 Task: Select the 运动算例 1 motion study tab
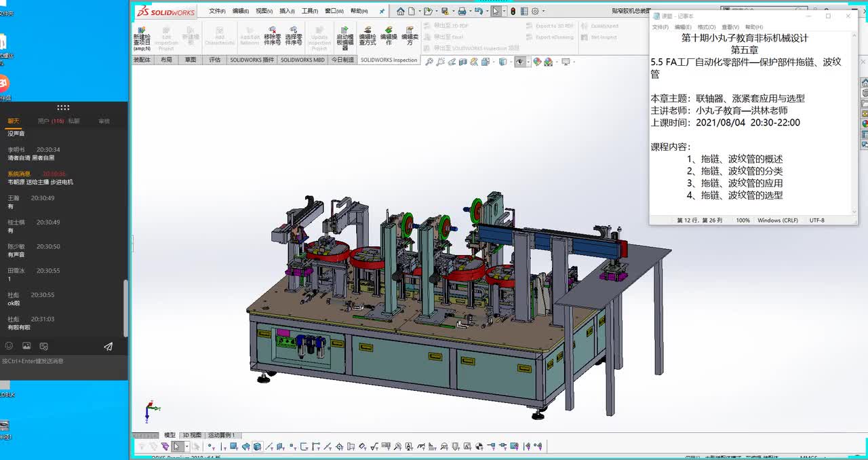pyautogui.click(x=222, y=435)
